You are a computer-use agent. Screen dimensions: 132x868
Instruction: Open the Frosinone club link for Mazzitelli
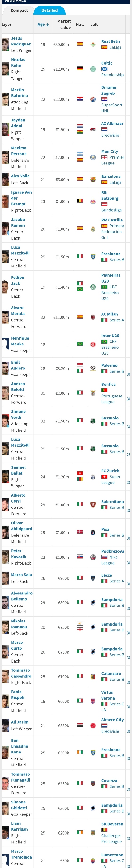111,254
